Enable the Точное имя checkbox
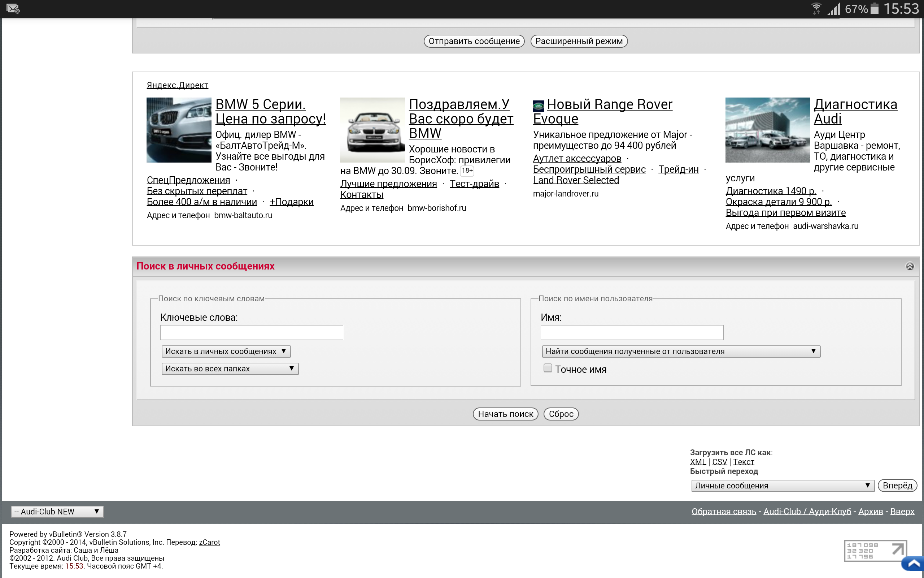 [548, 368]
